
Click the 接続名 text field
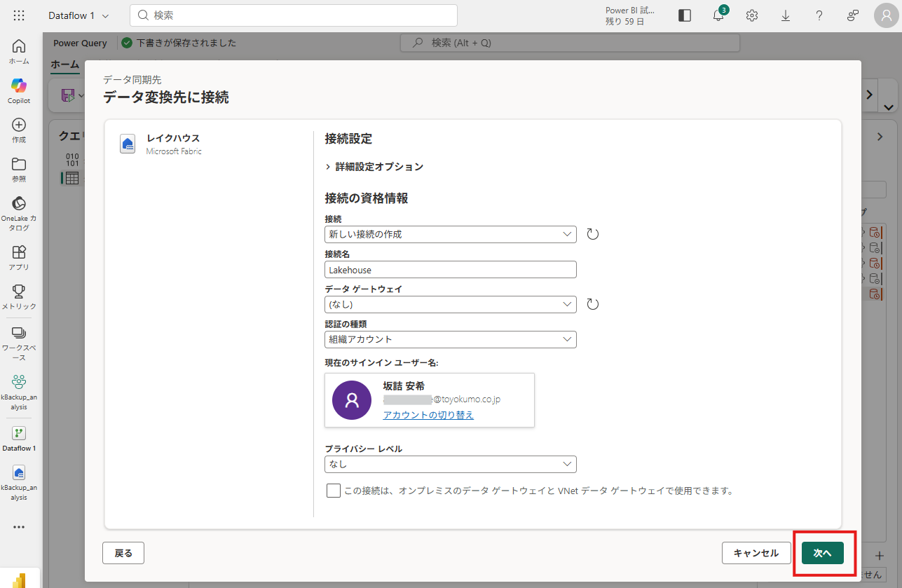450,270
